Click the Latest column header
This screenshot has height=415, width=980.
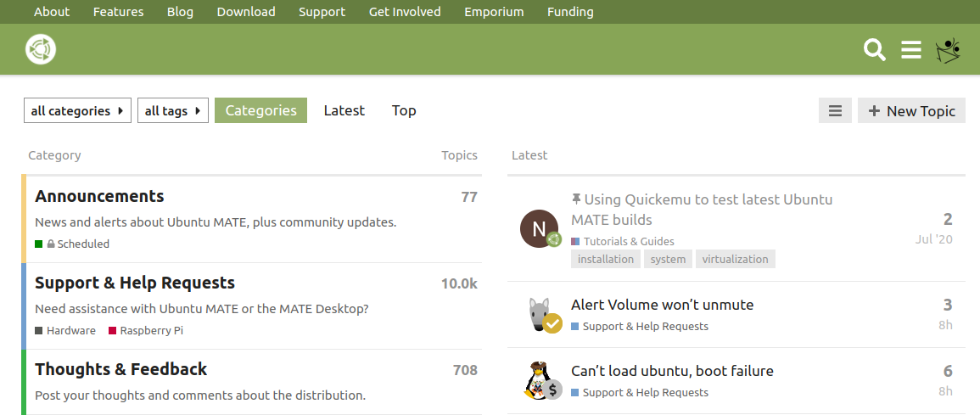[529, 155]
